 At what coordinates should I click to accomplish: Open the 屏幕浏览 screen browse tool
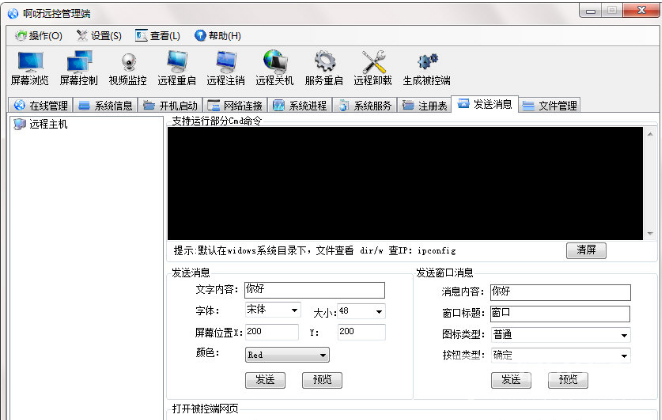click(30, 68)
